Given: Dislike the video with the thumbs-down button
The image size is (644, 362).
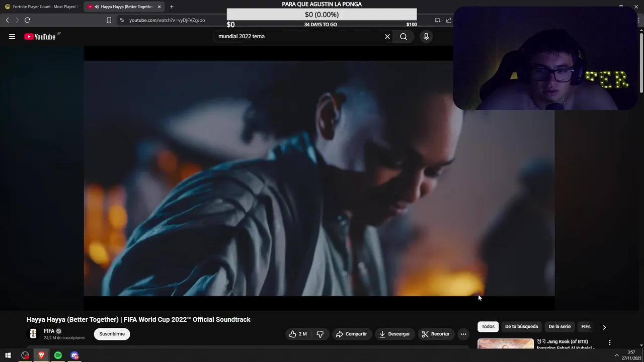Looking at the screenshot, I should point(320,334).
